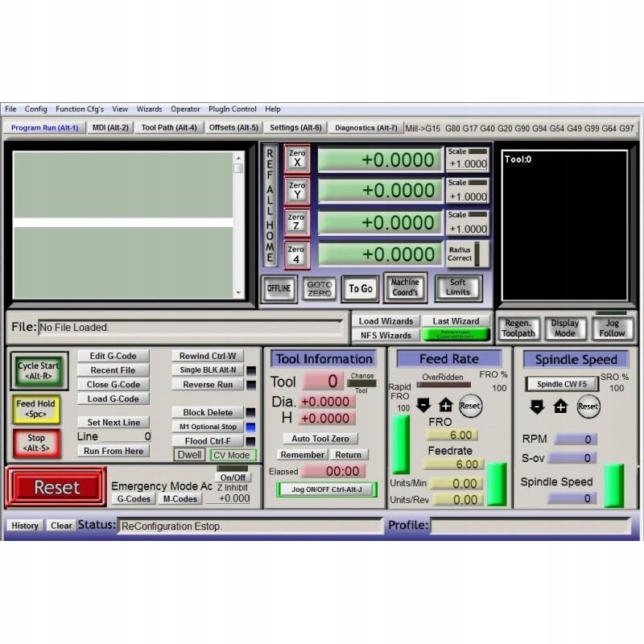Toggle Z Inhibit On/Off
Screen dimensions: 644x644
[x=233, y=477]
